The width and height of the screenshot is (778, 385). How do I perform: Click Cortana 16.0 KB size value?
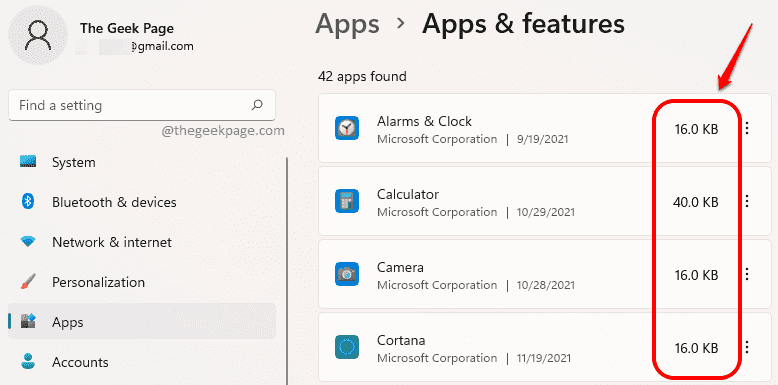(696, 348)
